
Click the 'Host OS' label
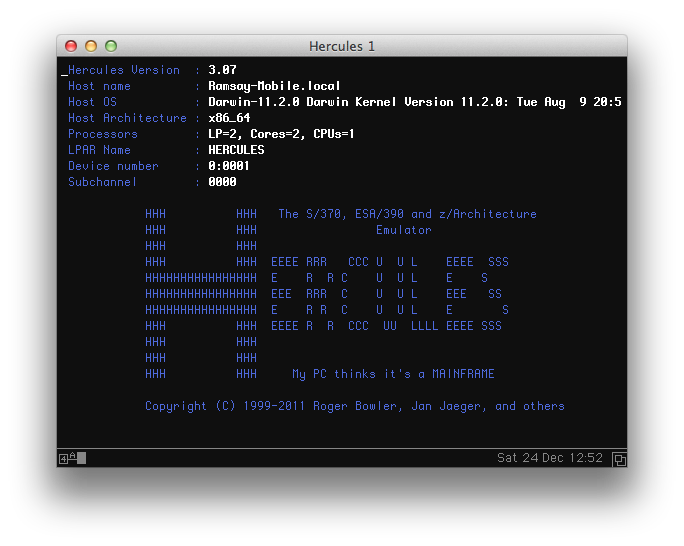pos(92,102)
